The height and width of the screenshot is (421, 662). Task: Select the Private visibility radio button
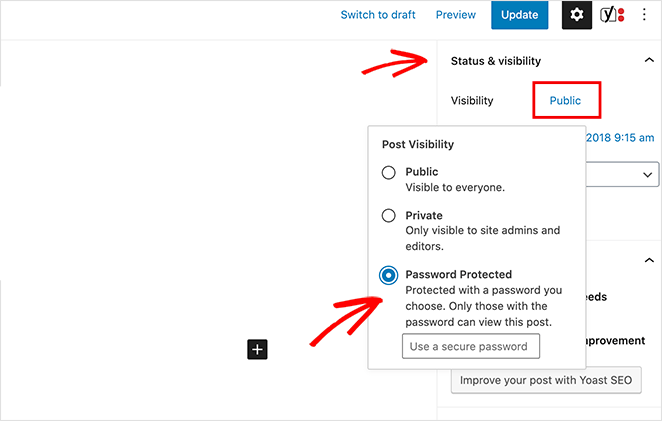click(388, 215)
